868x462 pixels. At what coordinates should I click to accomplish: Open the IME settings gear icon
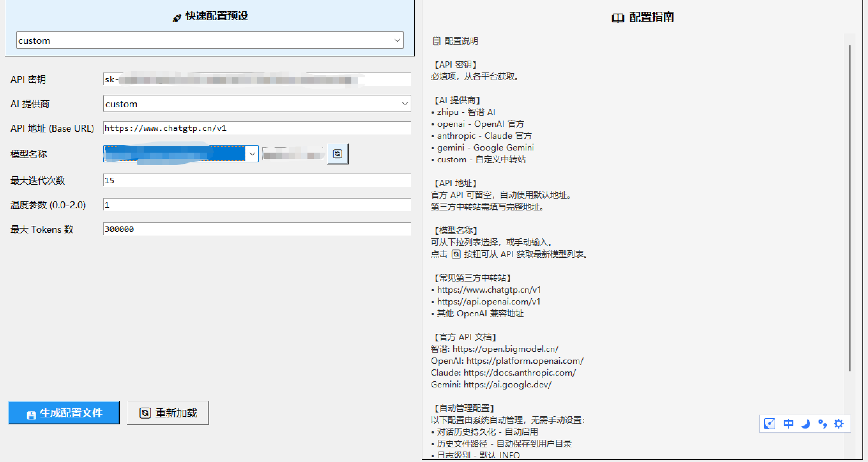pyautogui.click(x=839, y=424)
